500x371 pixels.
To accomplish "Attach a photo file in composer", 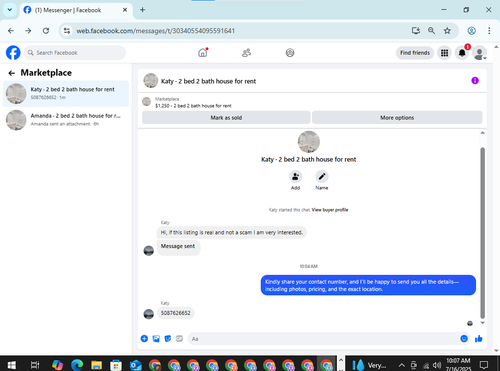I will coord(156,339).
